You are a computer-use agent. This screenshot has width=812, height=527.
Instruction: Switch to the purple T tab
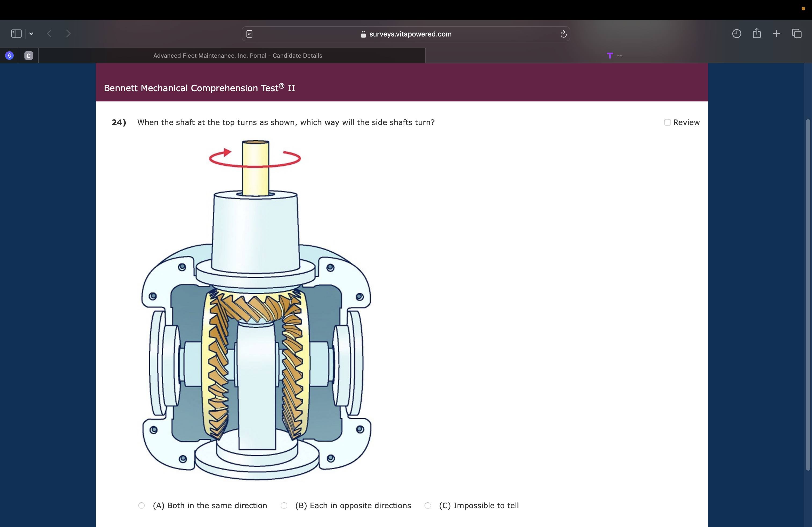tap(614, 56)
